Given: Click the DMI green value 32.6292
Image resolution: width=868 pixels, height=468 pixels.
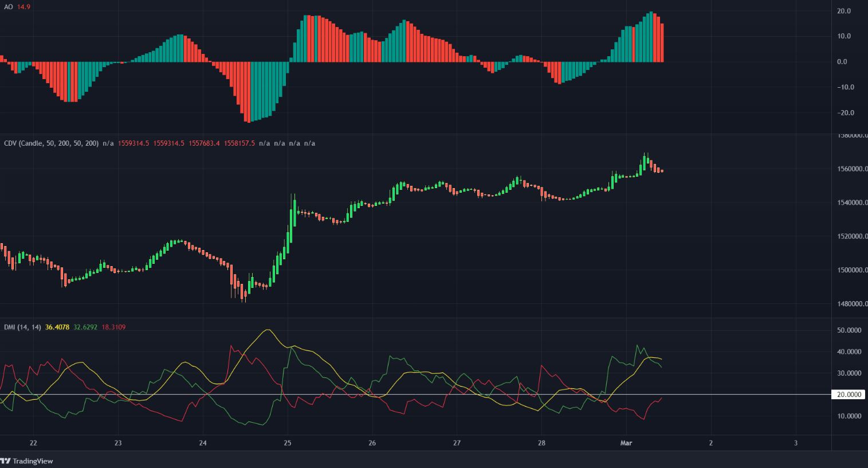Looking at the screenshot, I should (x=85, y=327).
